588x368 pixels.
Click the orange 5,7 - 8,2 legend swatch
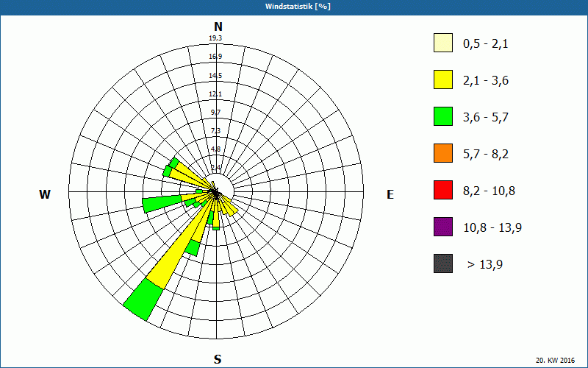click(443, 153)
